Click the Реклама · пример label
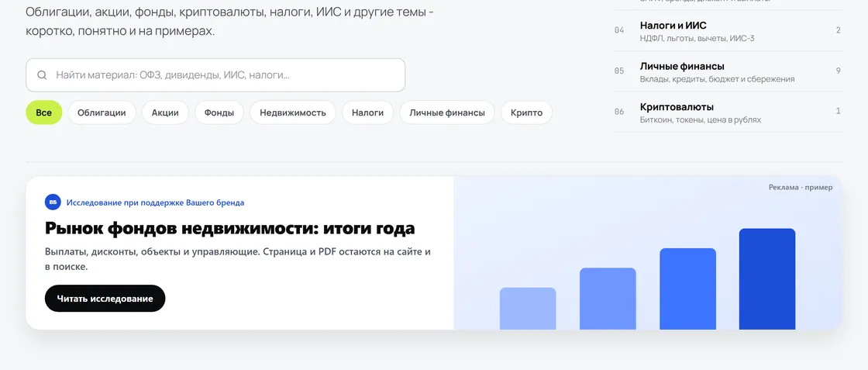Screen dimensions: 868x370 [x=801, y=188]
